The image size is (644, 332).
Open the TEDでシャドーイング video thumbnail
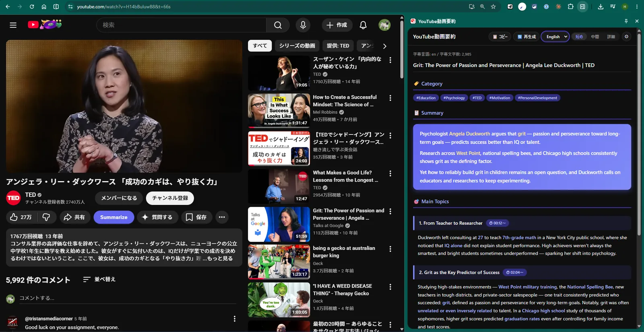pyautogui.click(x=279, y=148)
